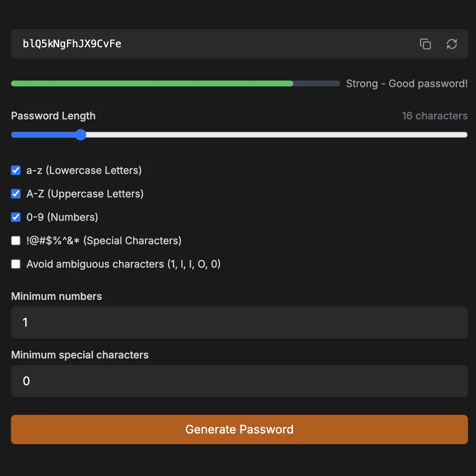The width and height of the screenshot is (476, 476).
Task: Click the unfilled Password Length slider track
Action: pyautogui.click(x=275, y=135)
